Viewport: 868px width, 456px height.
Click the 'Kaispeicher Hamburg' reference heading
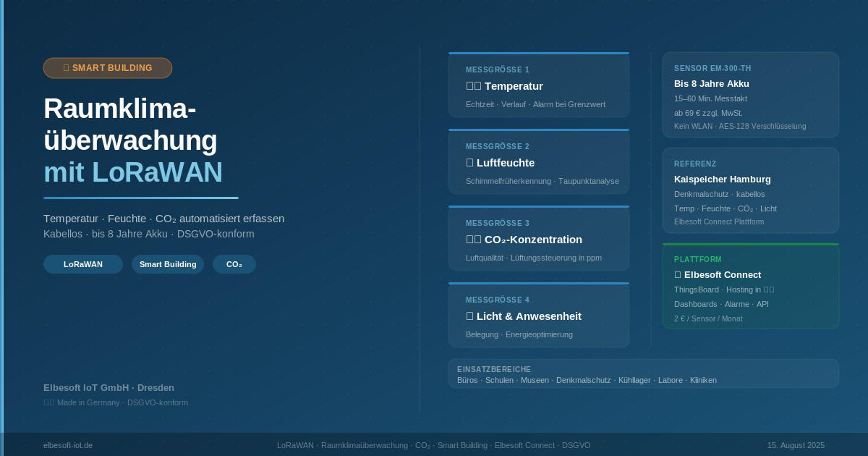723,179
